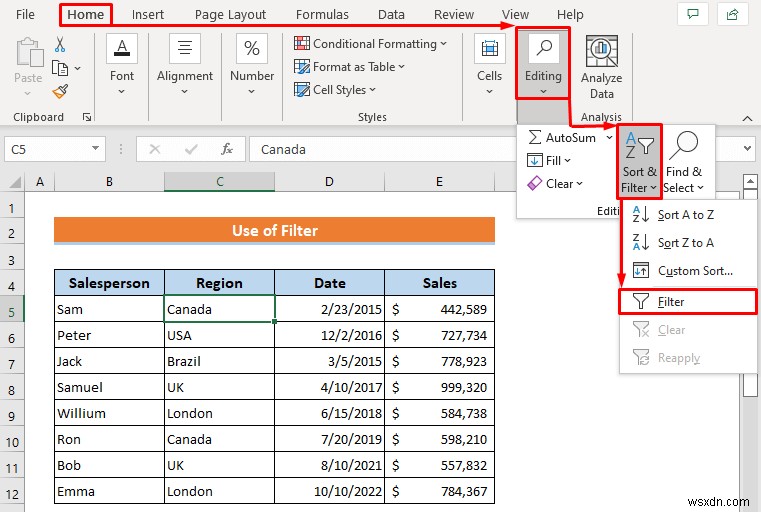
Task: Click the formula bar with Canada
Action: 382,149
